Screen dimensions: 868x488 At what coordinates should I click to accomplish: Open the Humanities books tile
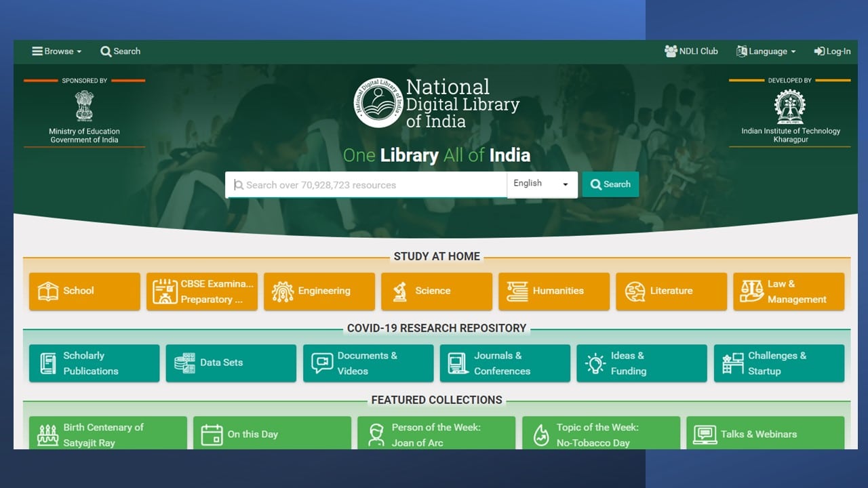(553, 291)
